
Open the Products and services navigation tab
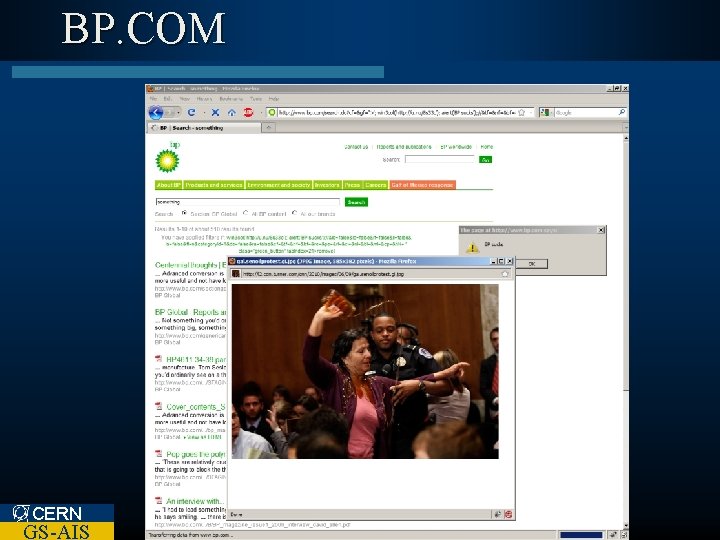point(214,185)
